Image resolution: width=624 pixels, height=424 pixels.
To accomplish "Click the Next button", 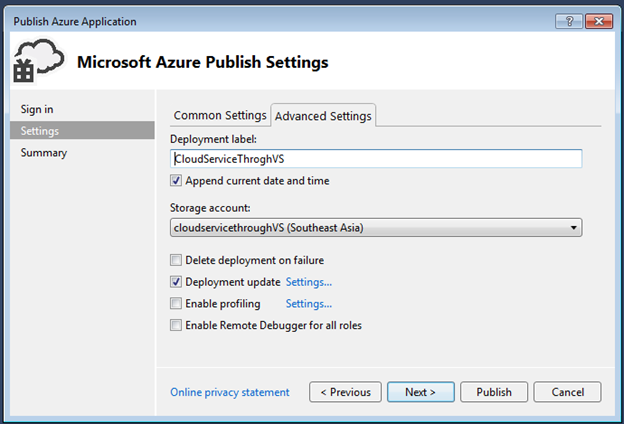I will click(421, 392).
